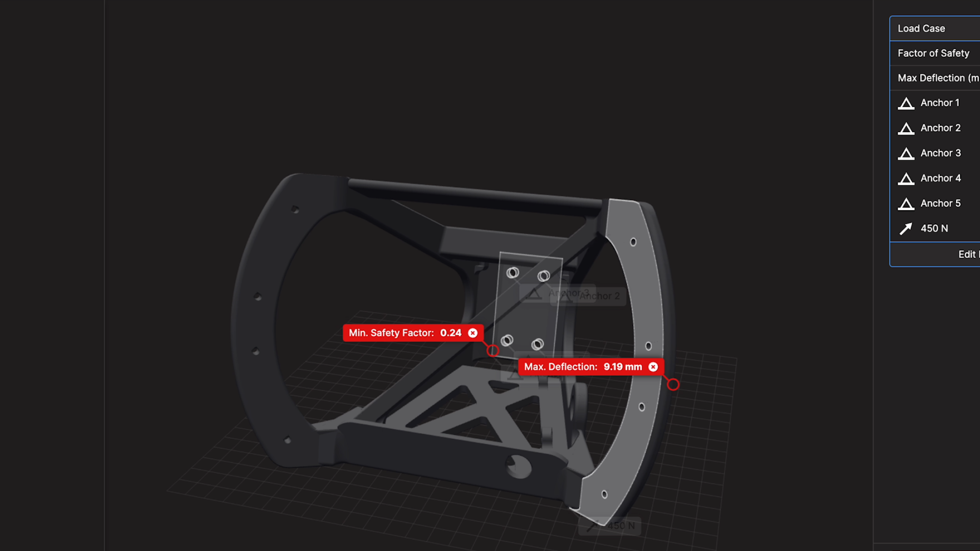This screenshot has height=551, width=980.
Task: Select the 450 N load entry text
Action: click(934, 229)
